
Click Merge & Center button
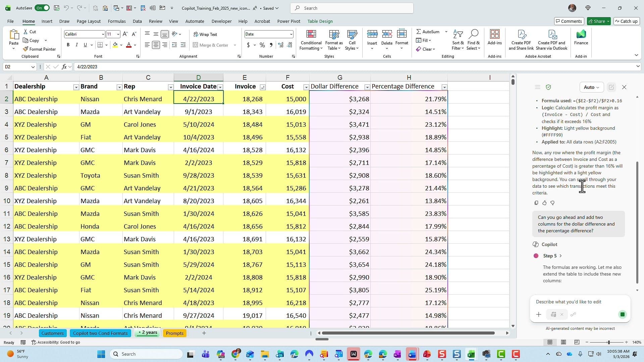(211, 45)
